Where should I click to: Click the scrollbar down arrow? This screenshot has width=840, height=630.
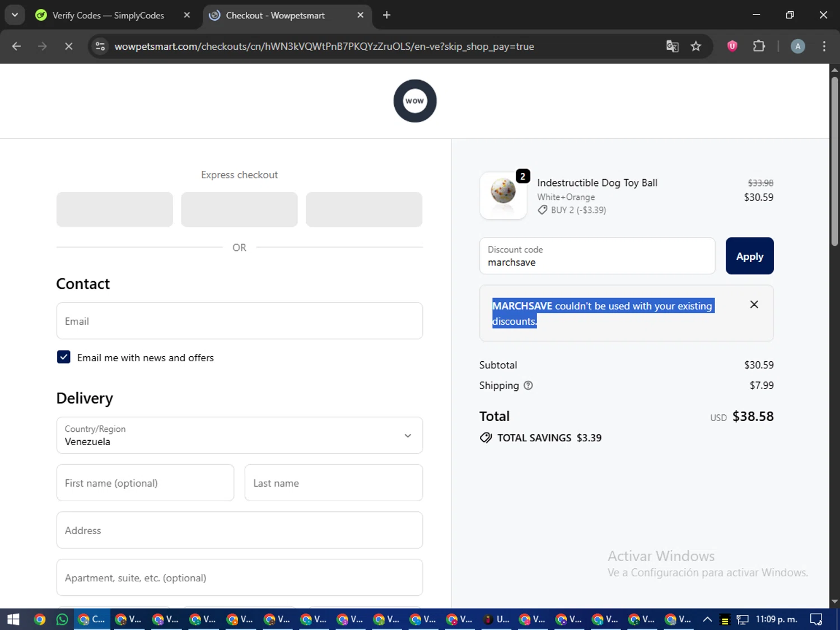coord(834,601)
